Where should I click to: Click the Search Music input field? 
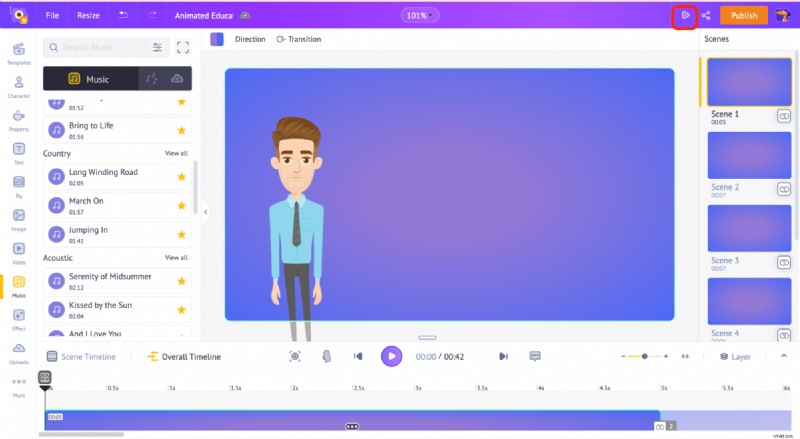click(x=106, y=47)
